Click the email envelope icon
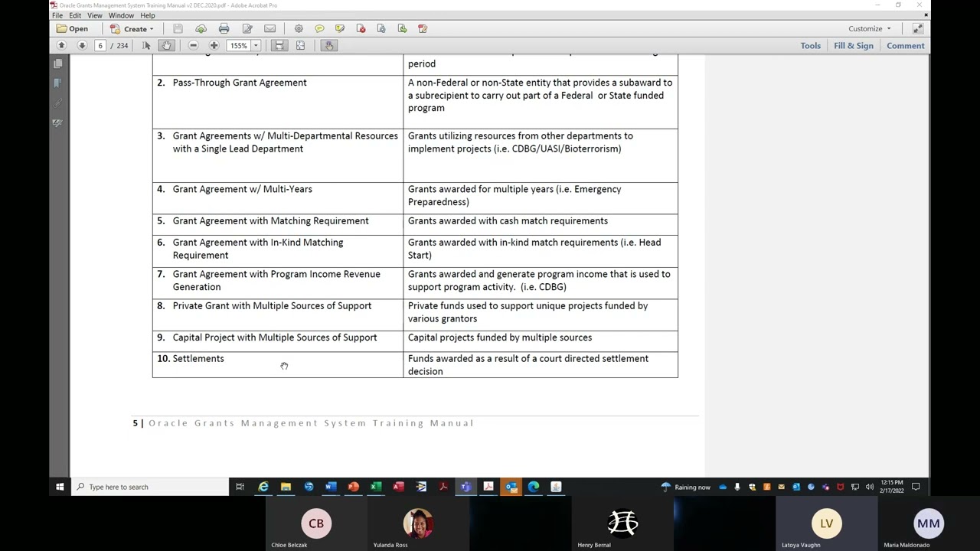This screenshot has width=980, height=551. click(269, 28)
